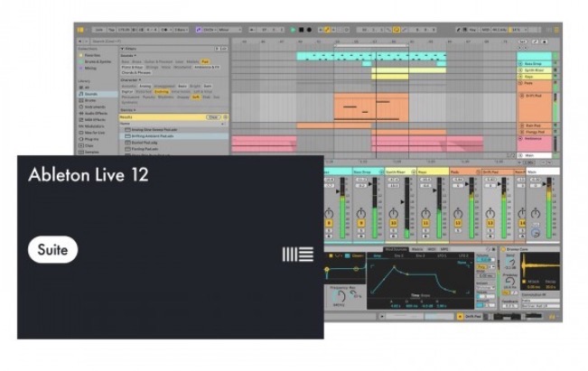Viewport: 588px width, 371px height.
Task: Switch to the Matrix tab
Action: [x=417, y=249]
